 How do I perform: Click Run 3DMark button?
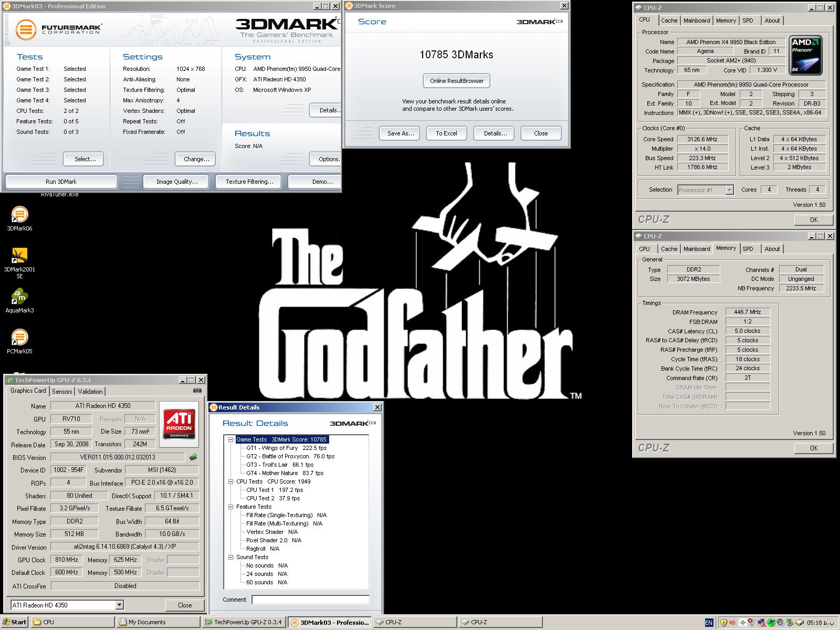click(61, 182)
